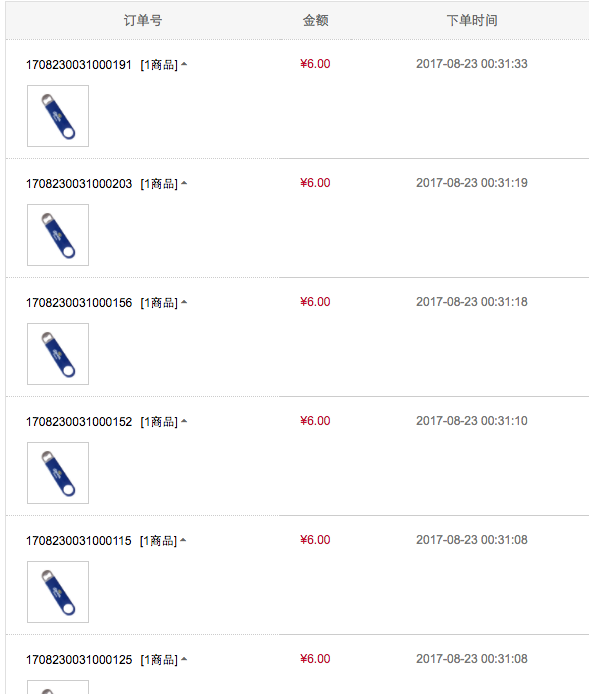Click order number 1708230031000191

point(79,65)
